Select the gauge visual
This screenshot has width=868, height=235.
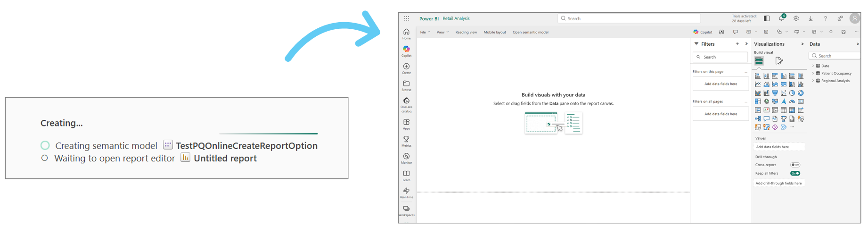click(792, 101)
